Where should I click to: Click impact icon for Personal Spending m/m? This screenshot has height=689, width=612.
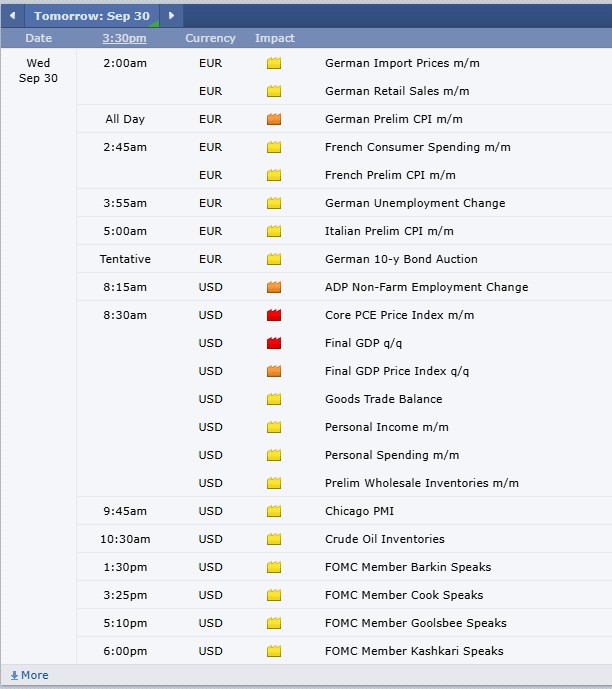point(274,455)
